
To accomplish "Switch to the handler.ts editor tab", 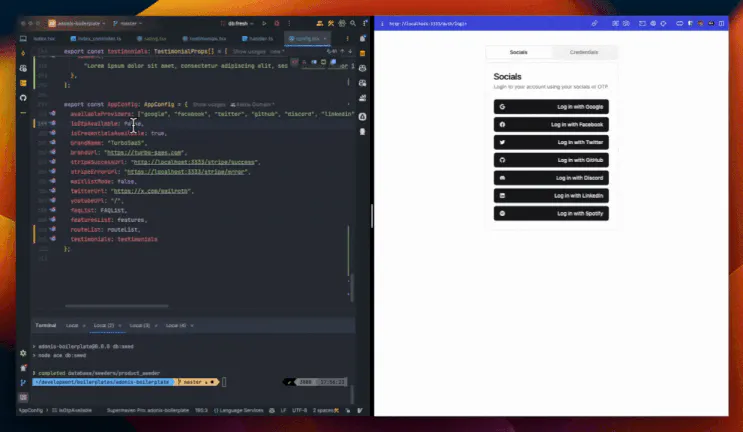I will click(x=257, y=38).
